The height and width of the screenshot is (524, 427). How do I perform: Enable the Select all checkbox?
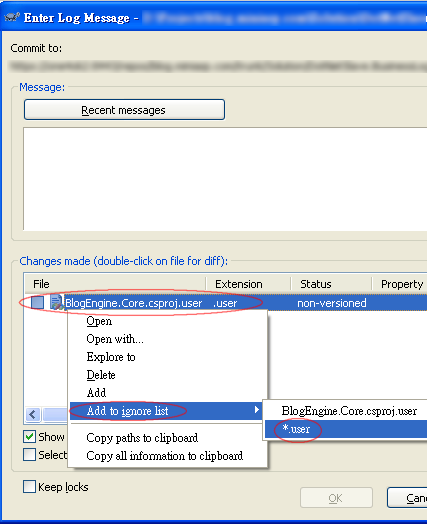[x=30, y=455]
